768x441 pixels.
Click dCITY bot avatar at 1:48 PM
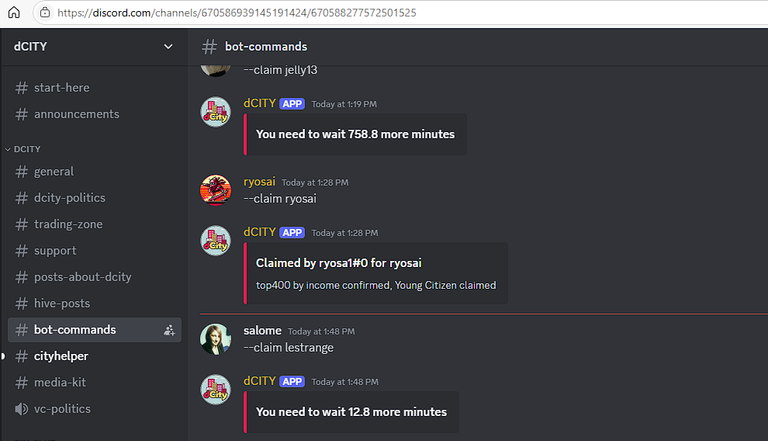pyautogui.click(x=216, y=390)
